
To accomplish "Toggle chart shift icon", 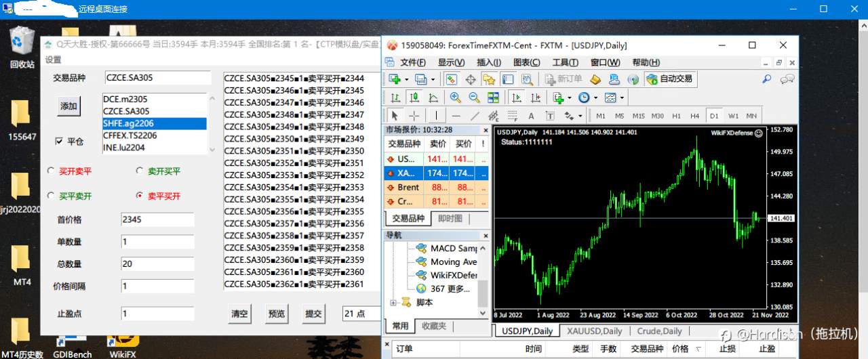I will coord(536,98).
